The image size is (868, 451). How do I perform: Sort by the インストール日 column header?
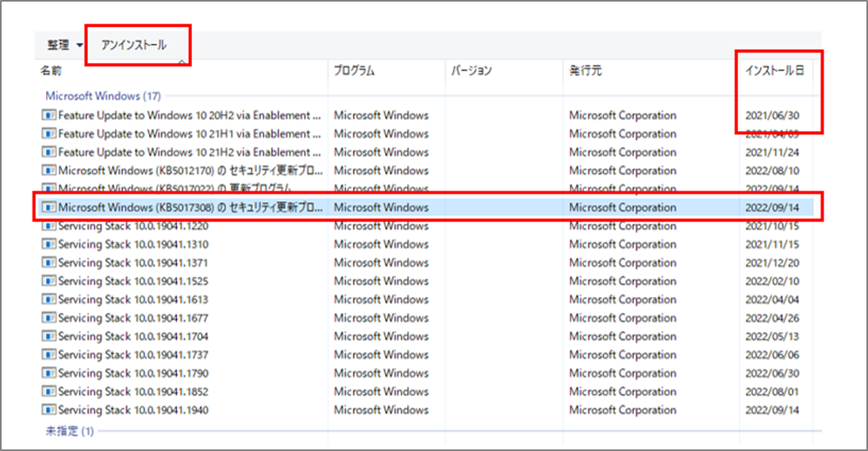click(774, 71)
